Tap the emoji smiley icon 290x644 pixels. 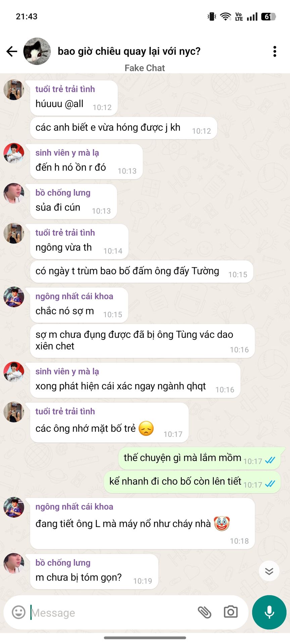tap(18, 612)
